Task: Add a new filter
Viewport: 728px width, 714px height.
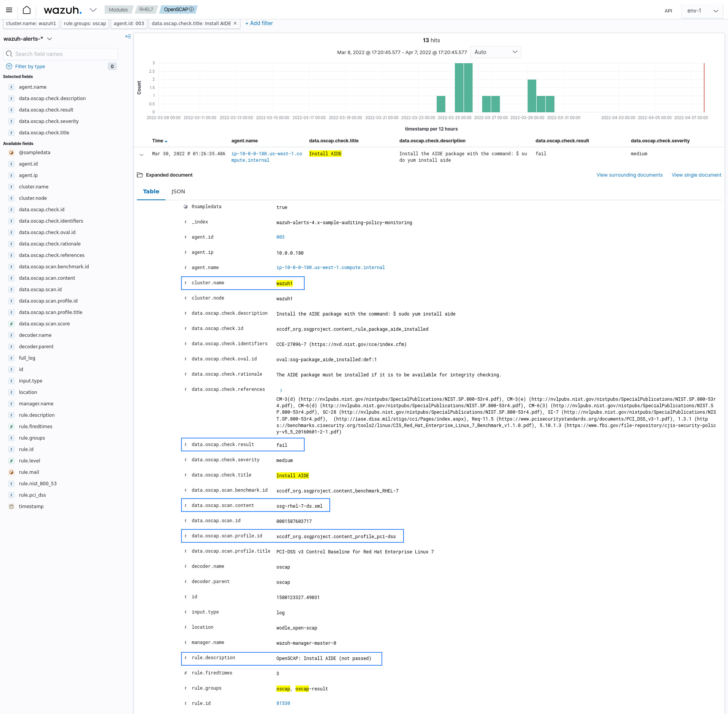Action: coord(259,23)
